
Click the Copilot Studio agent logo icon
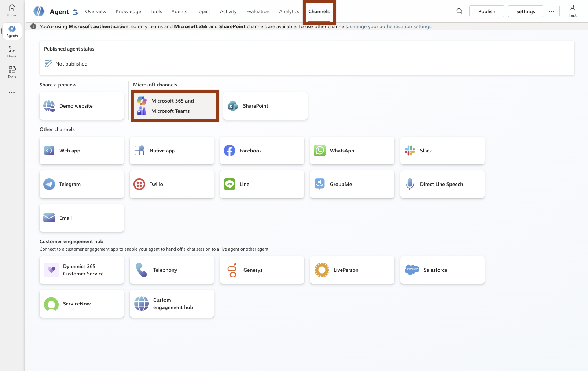click(x=39, y=11)
